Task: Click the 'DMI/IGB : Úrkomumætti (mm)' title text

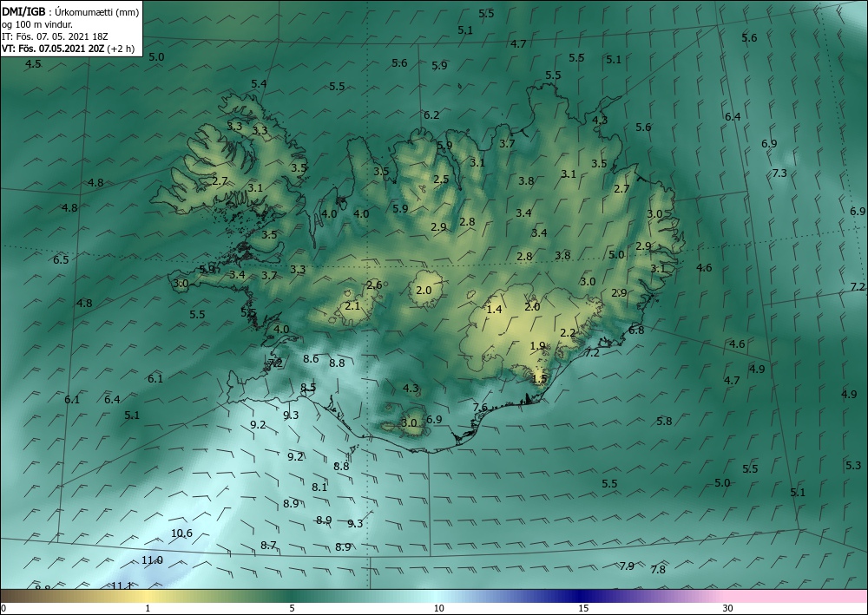Action: tap(70, 11)
